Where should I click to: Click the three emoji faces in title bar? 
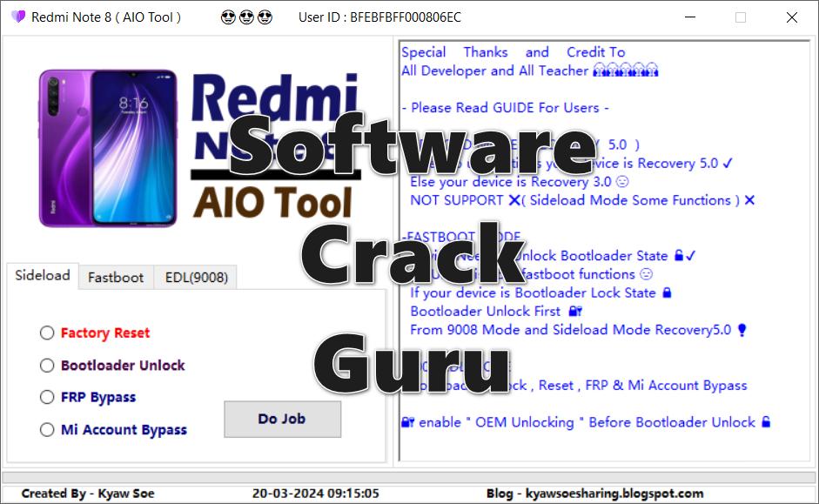[246, 17]
